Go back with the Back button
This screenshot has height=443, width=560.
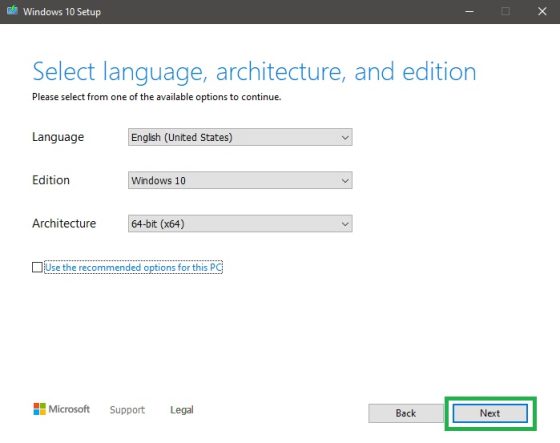click(x=406, y=413)
